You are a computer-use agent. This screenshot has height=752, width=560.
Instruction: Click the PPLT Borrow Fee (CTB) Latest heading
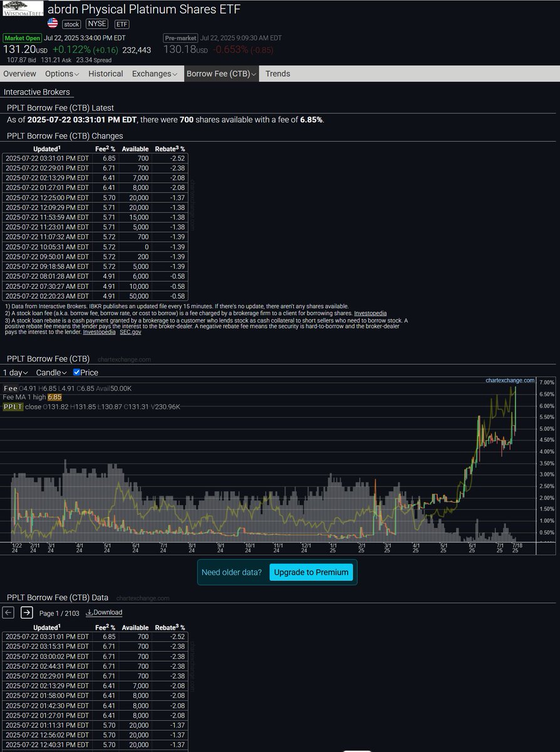tap(60, 108)
